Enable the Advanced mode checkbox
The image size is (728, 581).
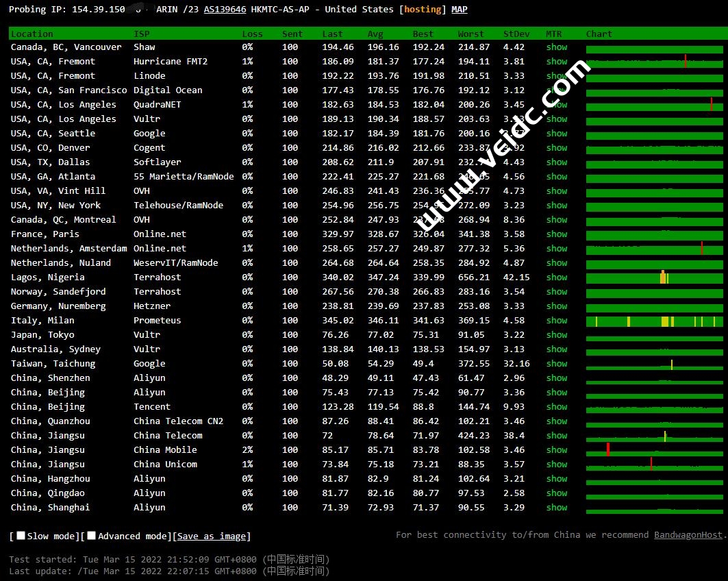[92, 536]
